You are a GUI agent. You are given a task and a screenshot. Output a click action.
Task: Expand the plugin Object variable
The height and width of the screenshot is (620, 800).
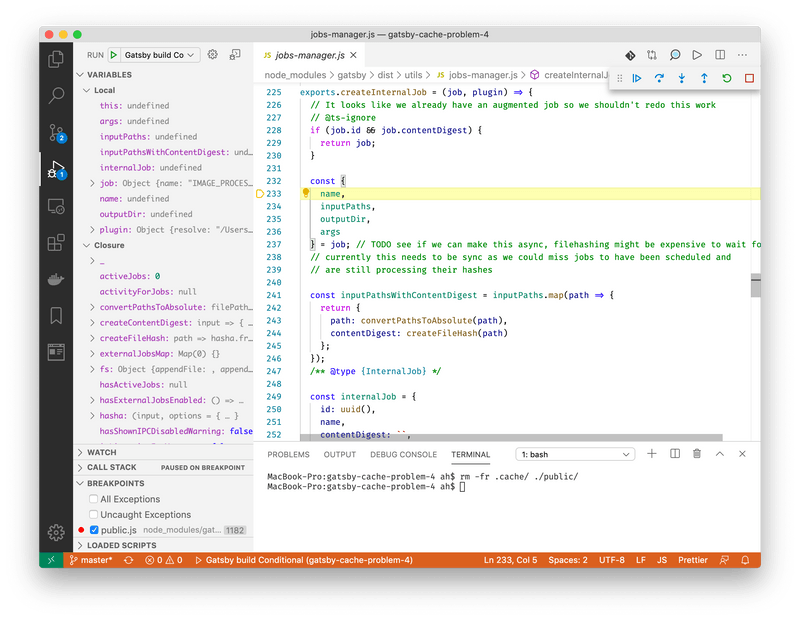92,230
